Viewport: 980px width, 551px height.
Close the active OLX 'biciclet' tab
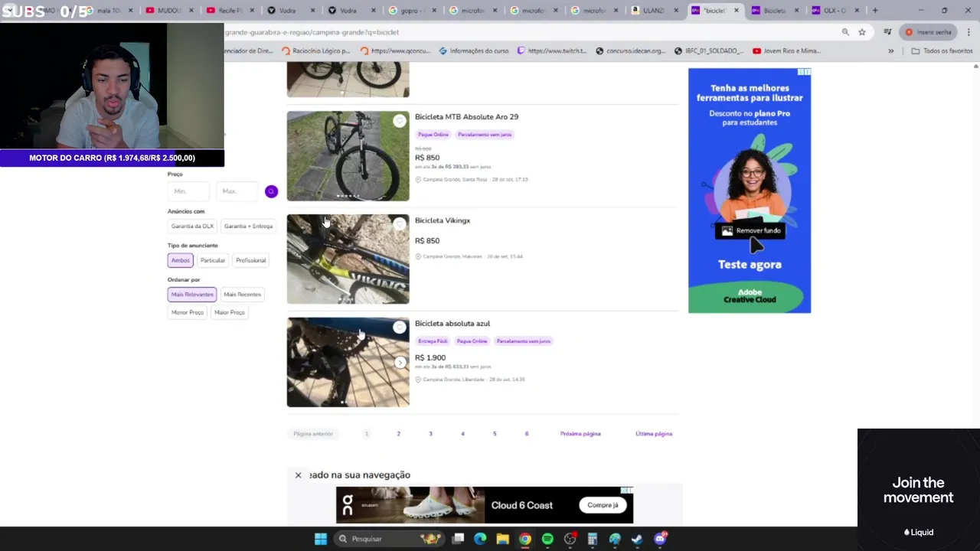pos(736,11)
